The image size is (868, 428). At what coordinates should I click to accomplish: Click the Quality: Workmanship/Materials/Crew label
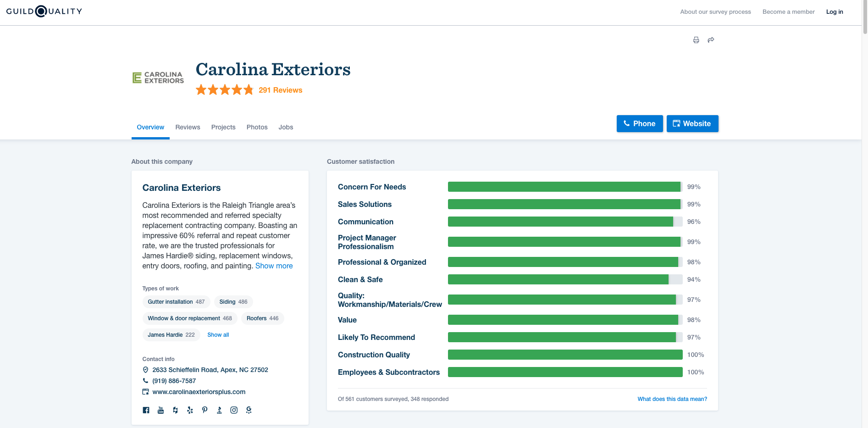coord(390,300)
